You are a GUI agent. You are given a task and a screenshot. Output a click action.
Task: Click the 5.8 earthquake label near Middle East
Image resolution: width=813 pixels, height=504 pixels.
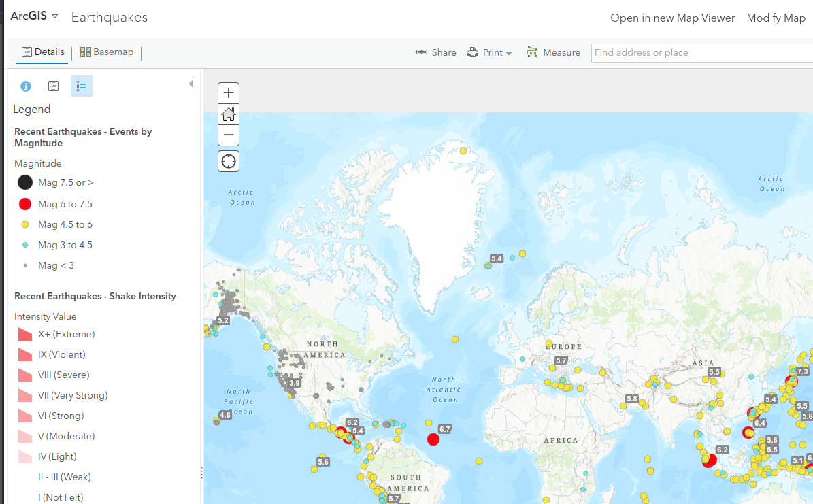pyautogui.click(x=631, y=399)
